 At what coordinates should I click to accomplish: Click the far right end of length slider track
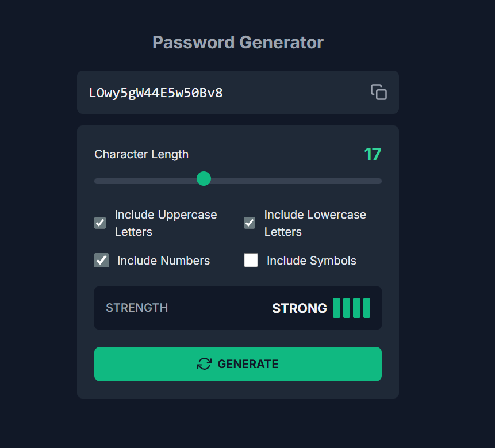(379, 181)
